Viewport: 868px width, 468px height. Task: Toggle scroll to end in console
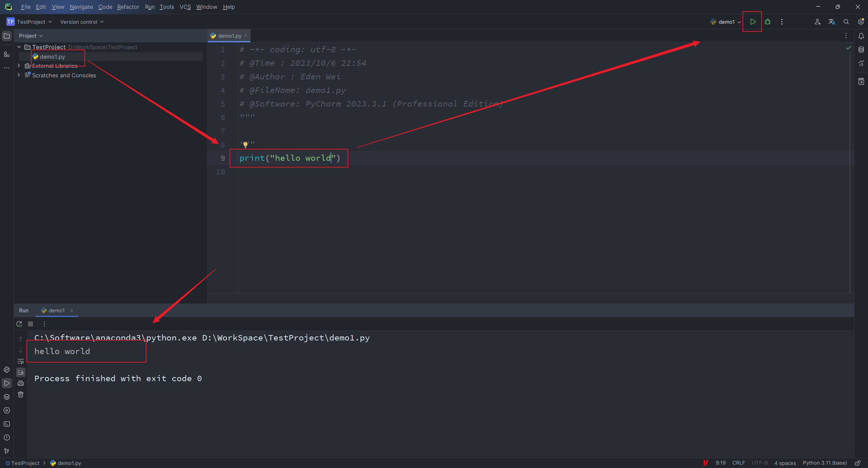(x=21, y=372)
